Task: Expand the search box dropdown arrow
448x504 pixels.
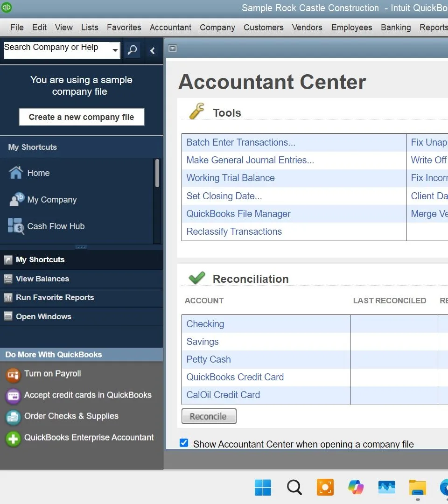Action: tap(115, 50)
